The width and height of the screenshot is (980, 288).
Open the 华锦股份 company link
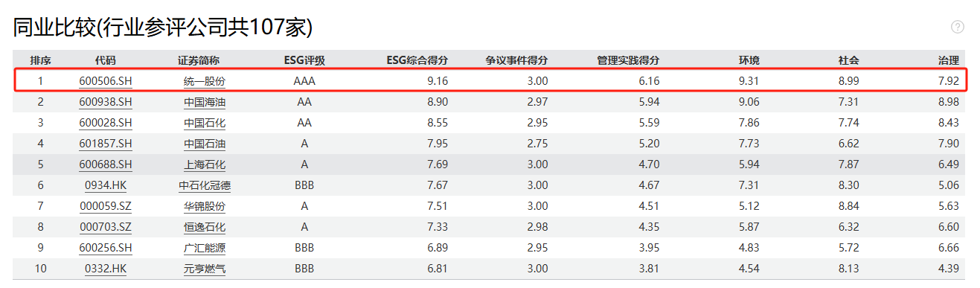(x=205, y=206)
